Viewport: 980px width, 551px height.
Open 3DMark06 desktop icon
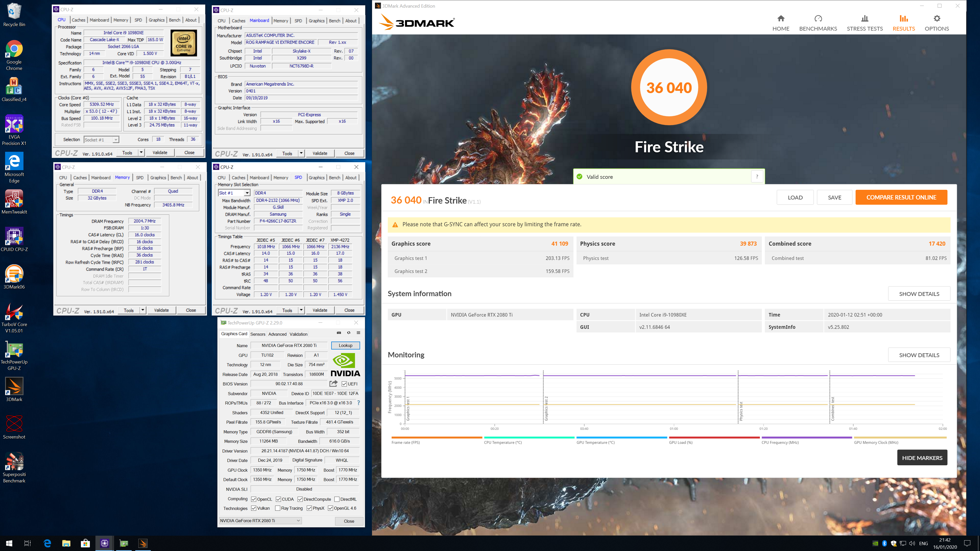click(14, 277)
